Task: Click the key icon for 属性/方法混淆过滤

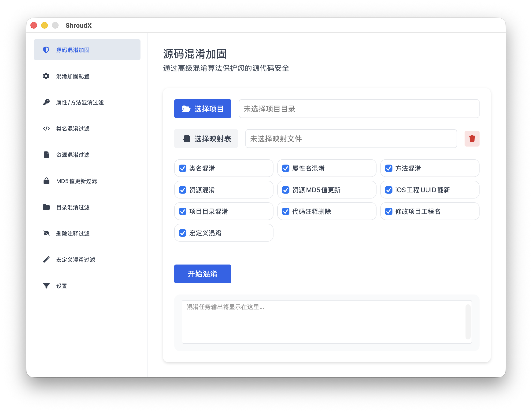Action: [x=46, y=102]
